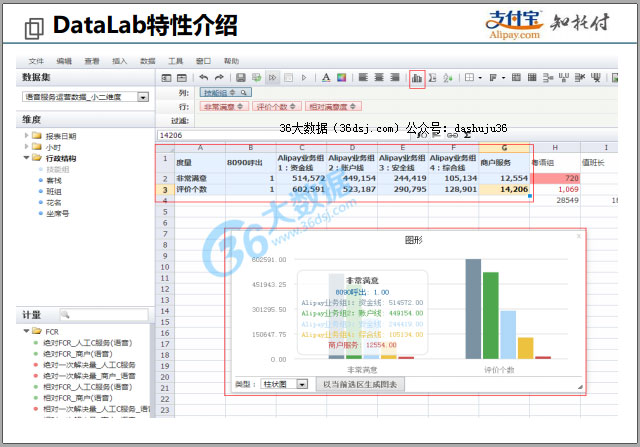Open the 查看 menu
This screenshot has width=640, height=447.
92,61
